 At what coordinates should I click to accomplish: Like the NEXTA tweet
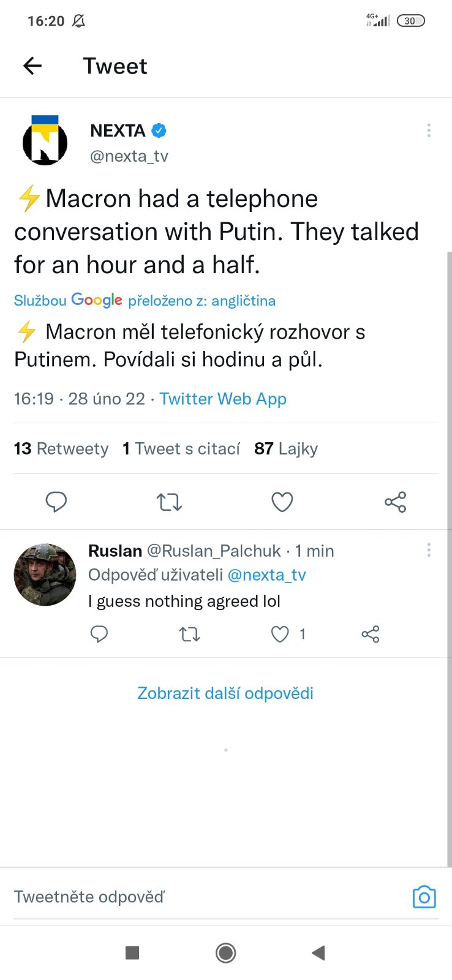[x=282, y=502]
